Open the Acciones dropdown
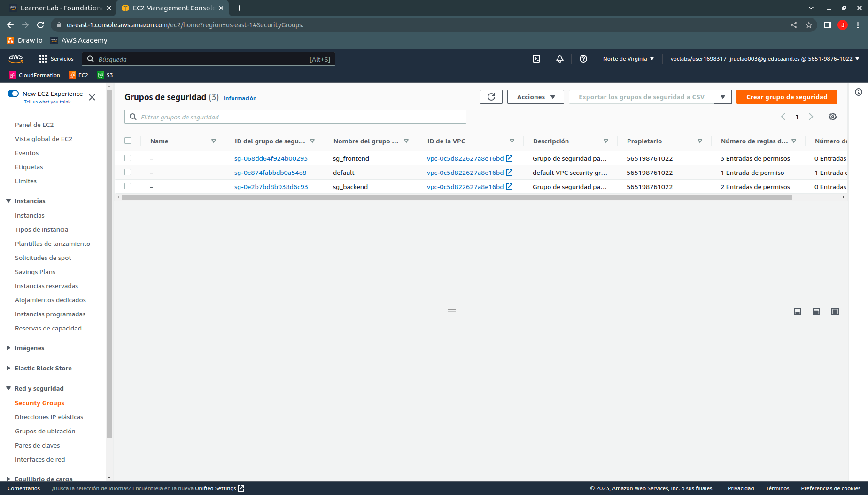Screen dimensions: 868x495 click(x=535, y=97)
